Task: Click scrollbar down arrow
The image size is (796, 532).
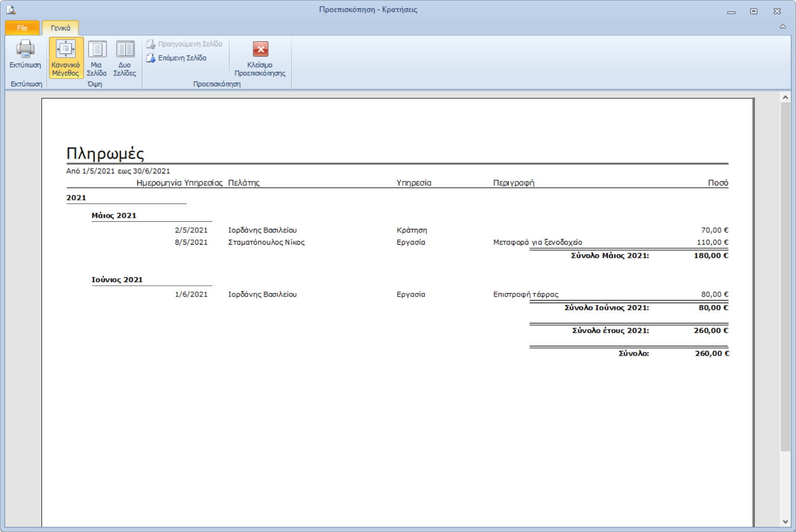Action: coord(785,521)
